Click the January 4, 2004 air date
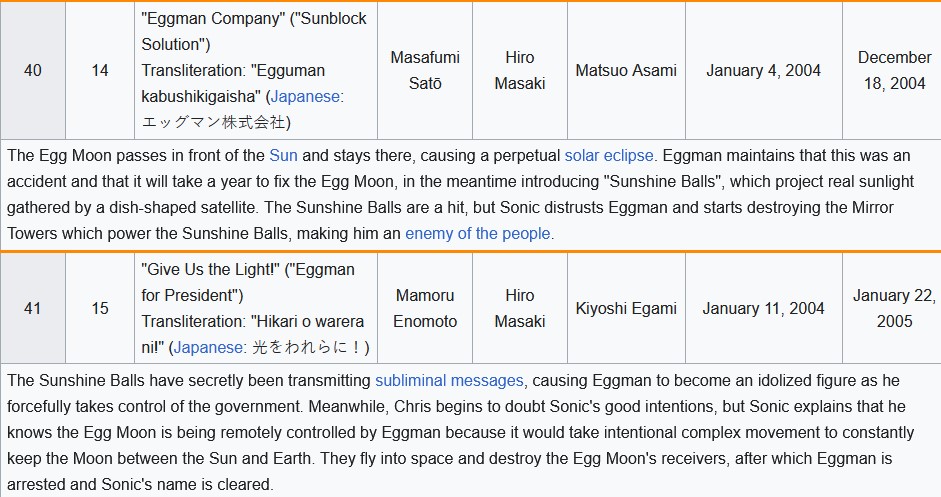Screen dimensions: 941x497 (763, 71)
